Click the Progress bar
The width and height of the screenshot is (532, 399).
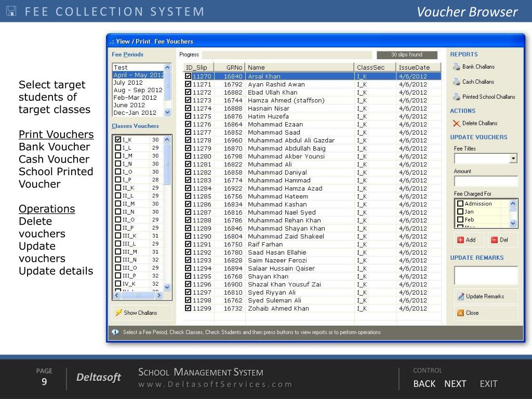pyautogui.click(x=287, y=55)
